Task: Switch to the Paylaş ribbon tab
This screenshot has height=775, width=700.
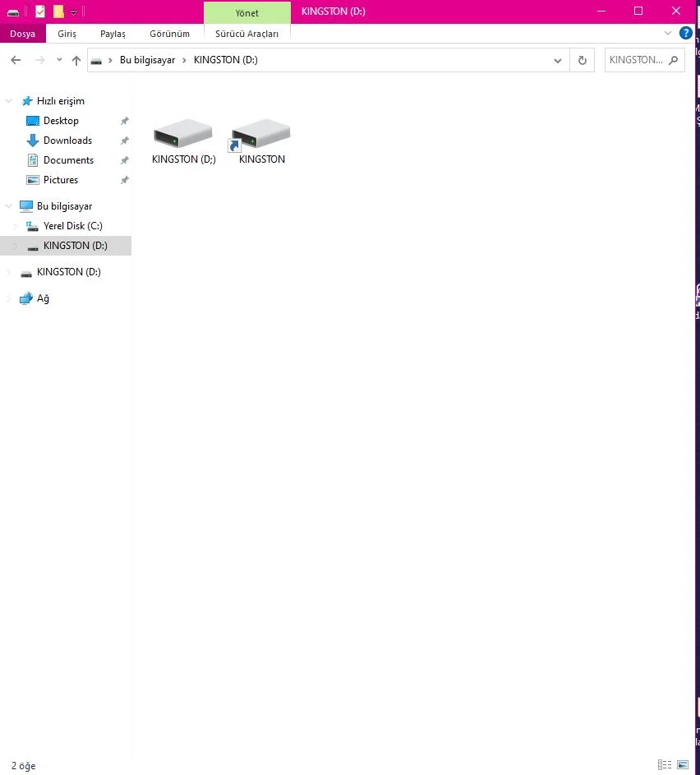Action: 113,34
